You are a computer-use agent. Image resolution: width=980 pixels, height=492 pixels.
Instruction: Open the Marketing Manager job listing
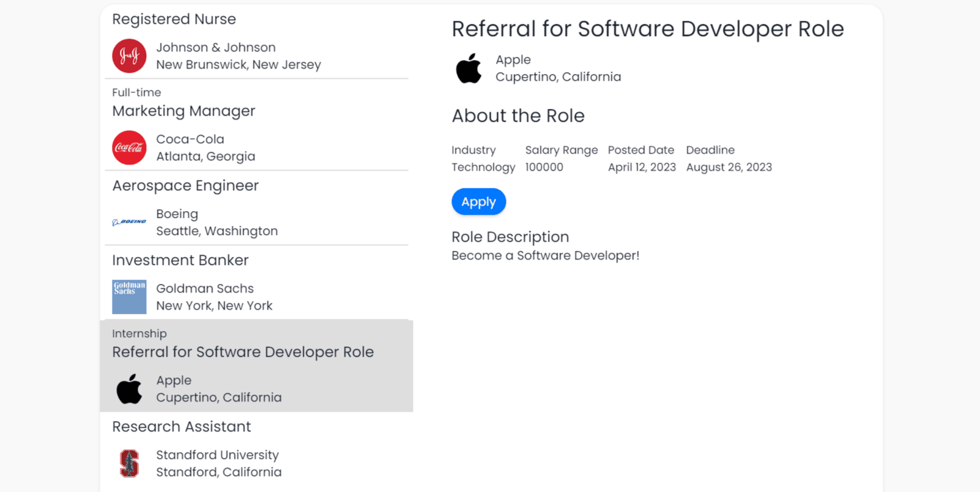[184, 111]
